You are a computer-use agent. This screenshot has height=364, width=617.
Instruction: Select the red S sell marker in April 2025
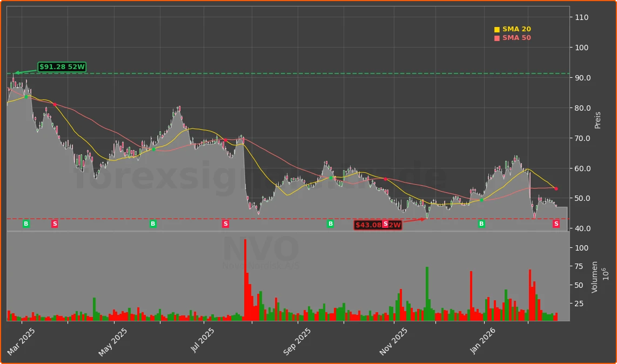[x=54, y=224]
